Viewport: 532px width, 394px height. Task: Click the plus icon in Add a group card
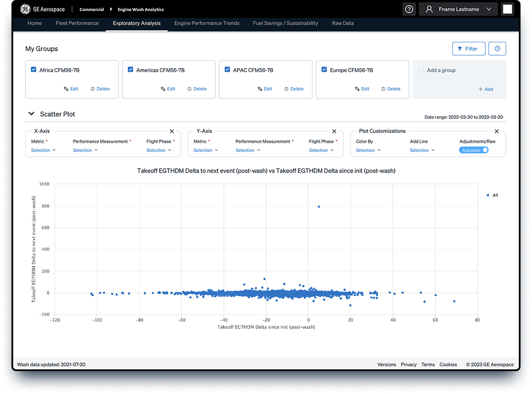480,89
